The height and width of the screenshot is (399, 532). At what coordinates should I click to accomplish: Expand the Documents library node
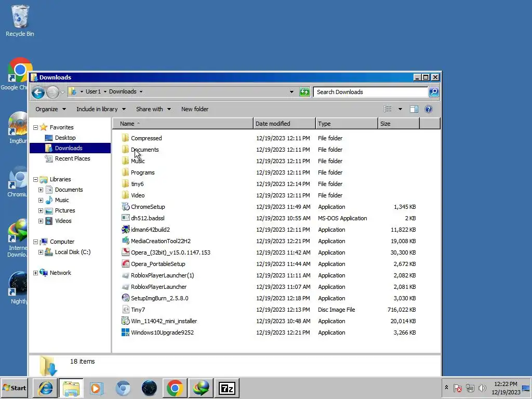(41, 190)
